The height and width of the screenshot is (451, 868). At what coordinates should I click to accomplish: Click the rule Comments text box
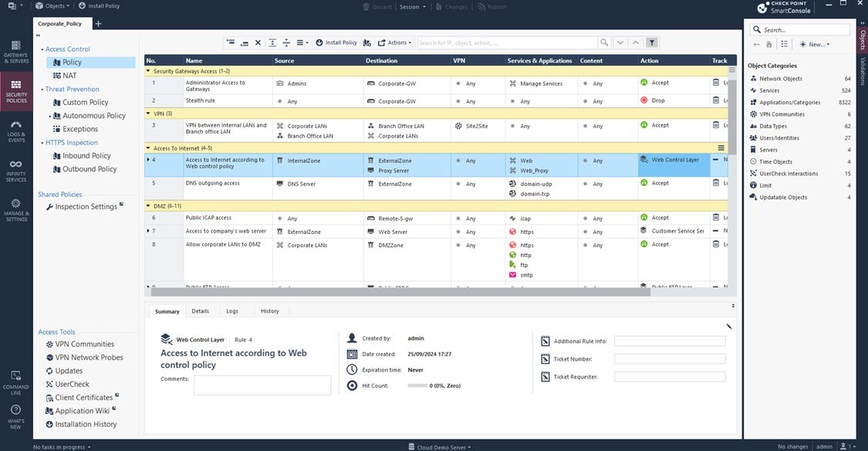point(262,385)
